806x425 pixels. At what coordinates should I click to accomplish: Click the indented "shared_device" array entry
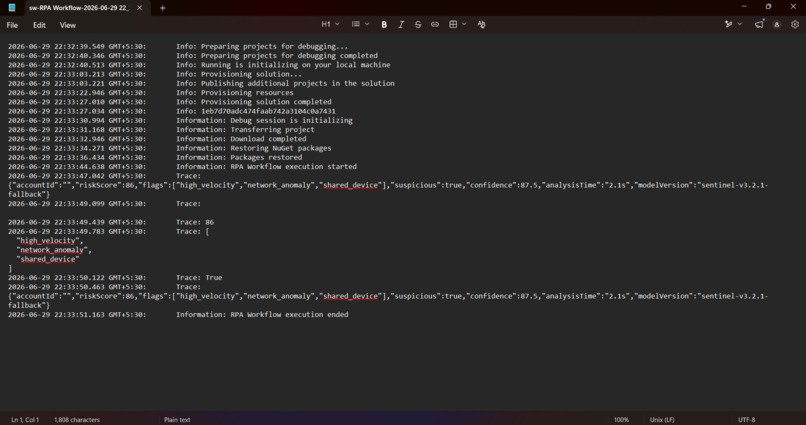click(47, 259)
